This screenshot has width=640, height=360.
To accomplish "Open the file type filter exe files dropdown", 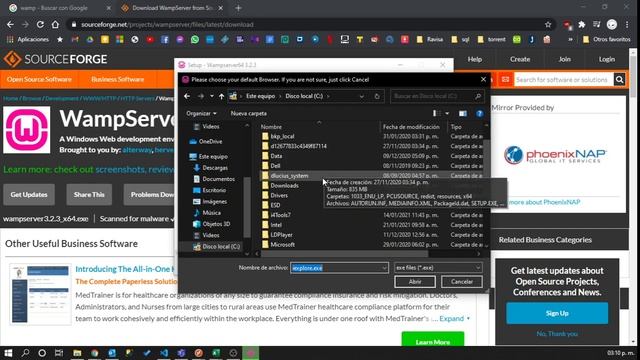I will click(x=438, y=268).
